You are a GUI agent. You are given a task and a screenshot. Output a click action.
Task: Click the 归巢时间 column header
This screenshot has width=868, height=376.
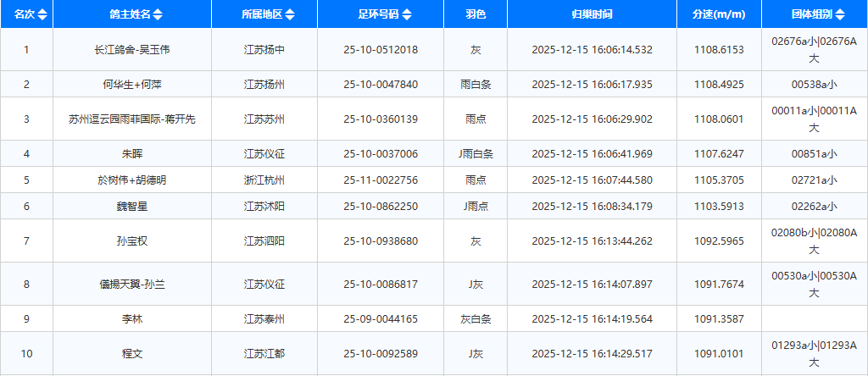(592, 14)
